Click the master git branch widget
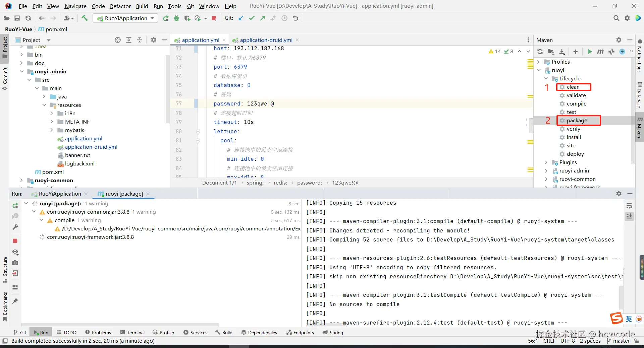 tap(618, 341)
